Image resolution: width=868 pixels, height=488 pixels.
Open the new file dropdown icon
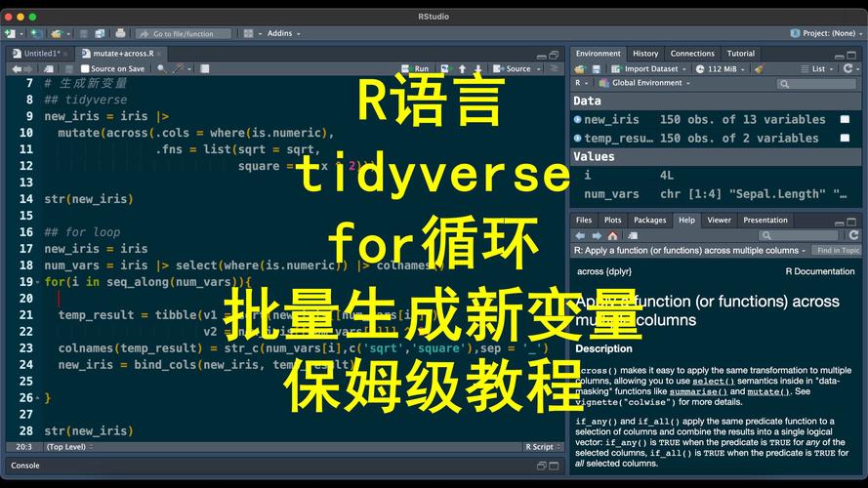coord(10,34)
